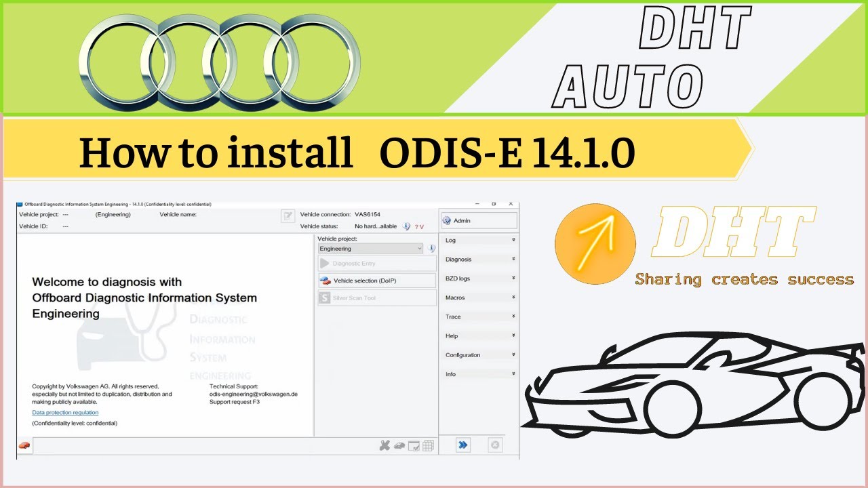Click the grey car connection icon in status bar

399,445
